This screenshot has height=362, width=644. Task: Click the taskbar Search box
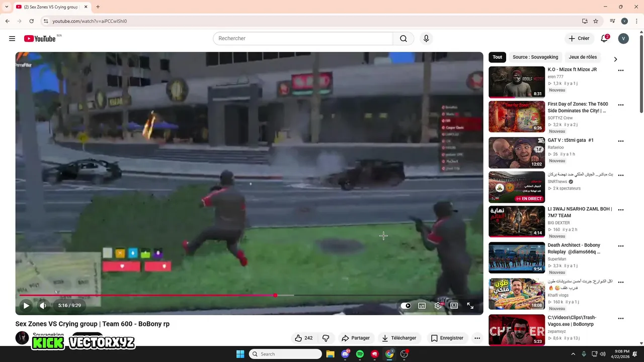[x=285, y=354]
